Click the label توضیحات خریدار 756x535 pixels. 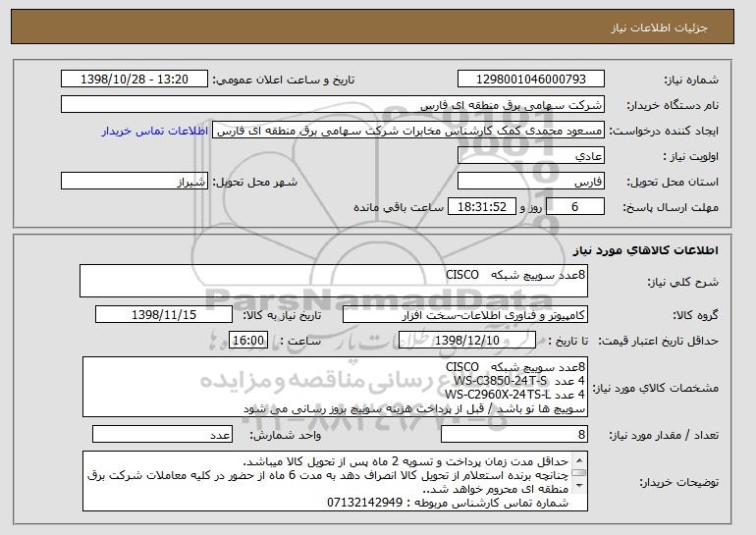[x=678, y=482]
